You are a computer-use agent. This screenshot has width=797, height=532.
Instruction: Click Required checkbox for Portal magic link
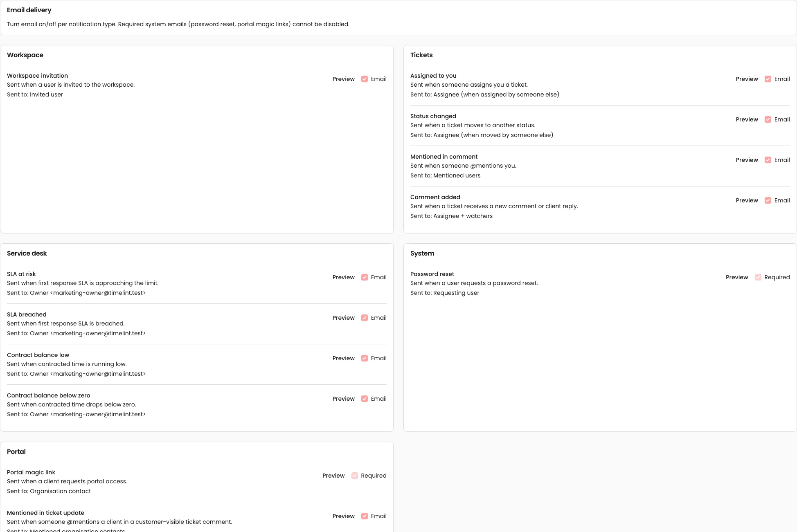(355, 476)
